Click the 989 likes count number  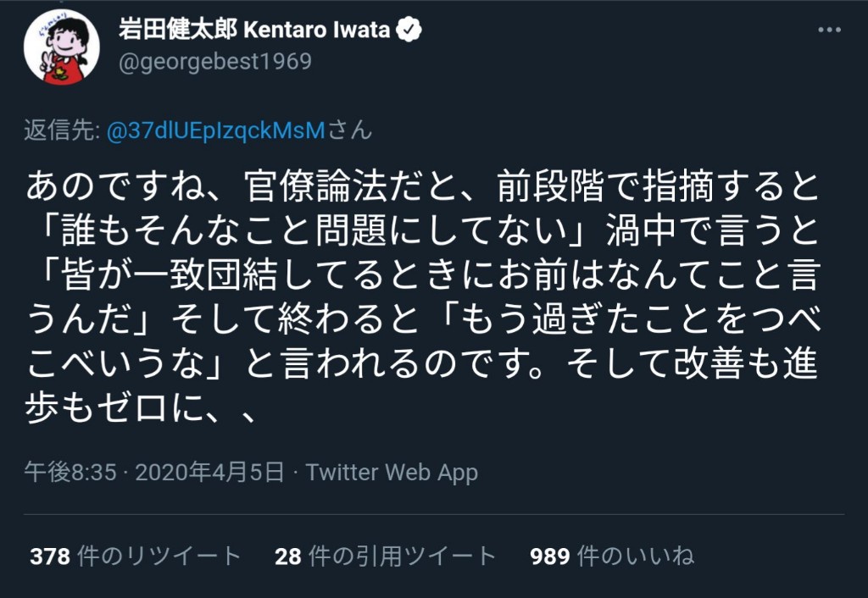point(549,556)
